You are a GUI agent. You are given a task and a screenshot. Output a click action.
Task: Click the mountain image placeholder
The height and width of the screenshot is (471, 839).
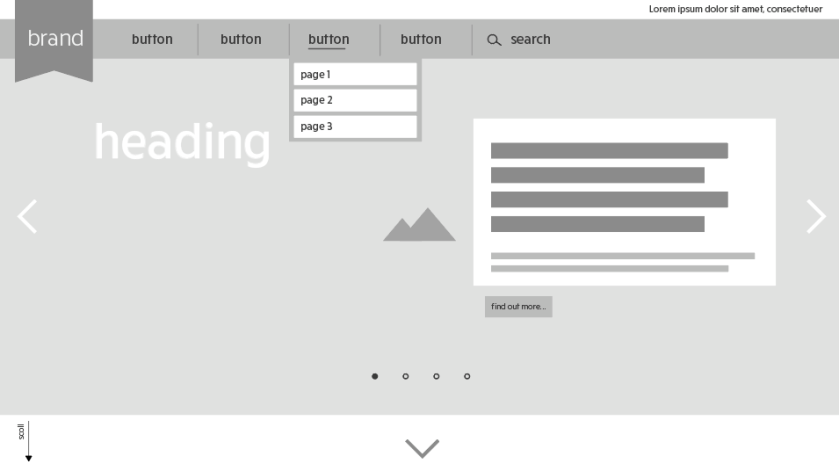point(419,226)
